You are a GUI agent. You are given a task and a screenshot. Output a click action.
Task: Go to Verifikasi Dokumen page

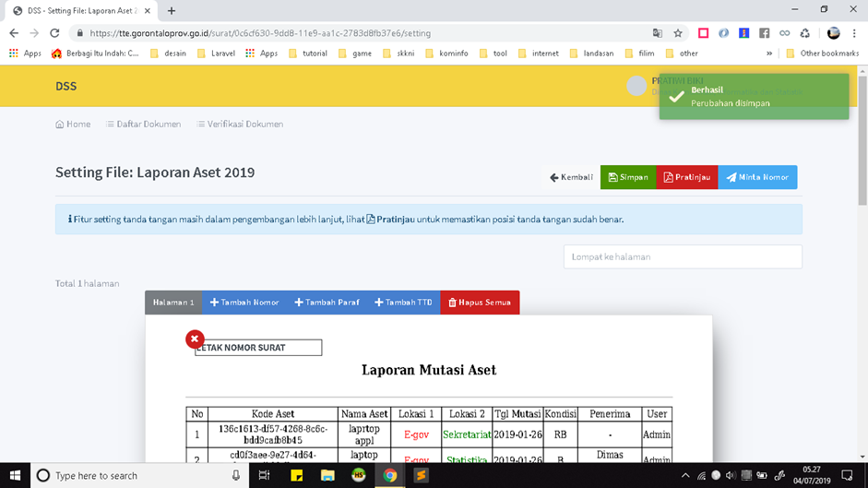tap(240, 124)
